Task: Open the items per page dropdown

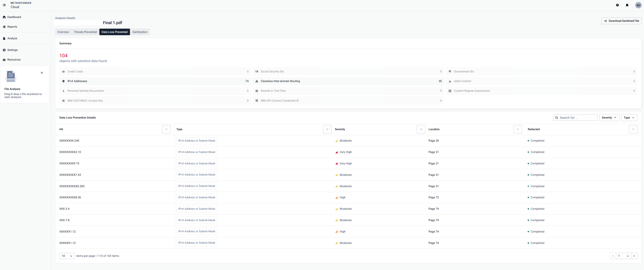Action: [67, 256]
